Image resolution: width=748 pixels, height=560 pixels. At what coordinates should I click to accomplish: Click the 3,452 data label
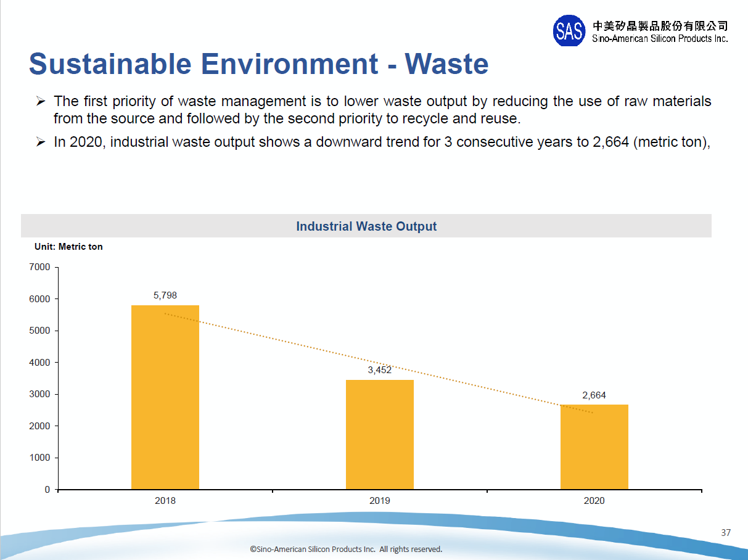tap(379, 370)
